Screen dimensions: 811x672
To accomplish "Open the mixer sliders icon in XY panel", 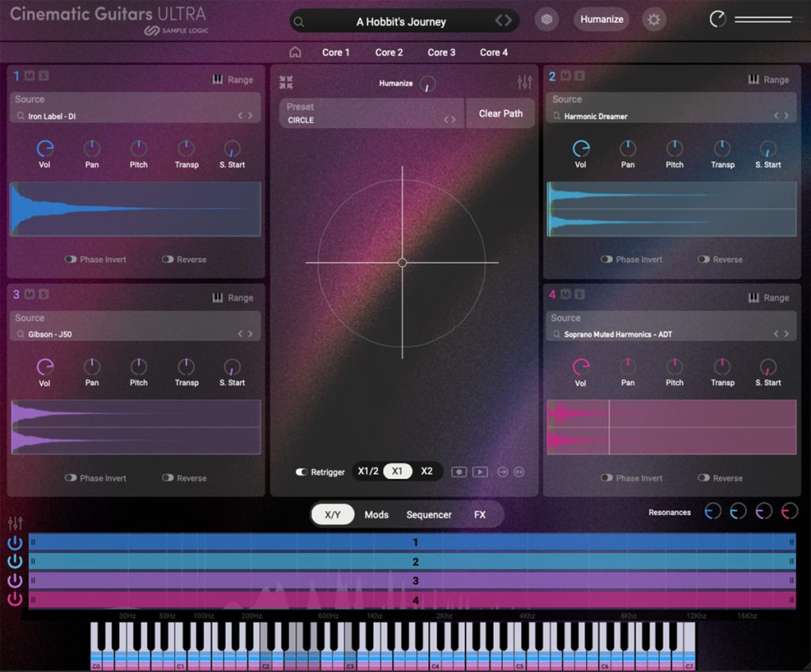I will (x=524, y=82).
